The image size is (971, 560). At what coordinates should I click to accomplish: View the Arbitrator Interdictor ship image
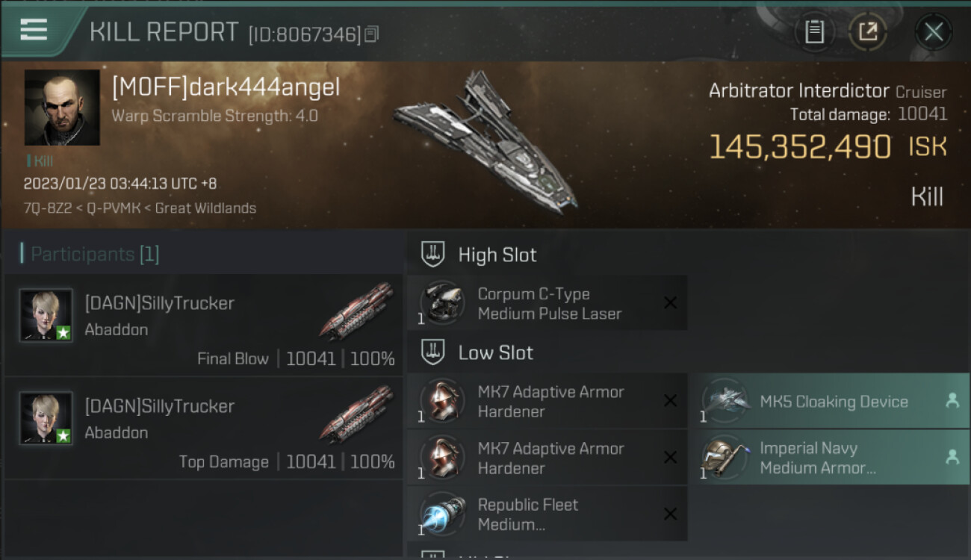click(485, 142)
